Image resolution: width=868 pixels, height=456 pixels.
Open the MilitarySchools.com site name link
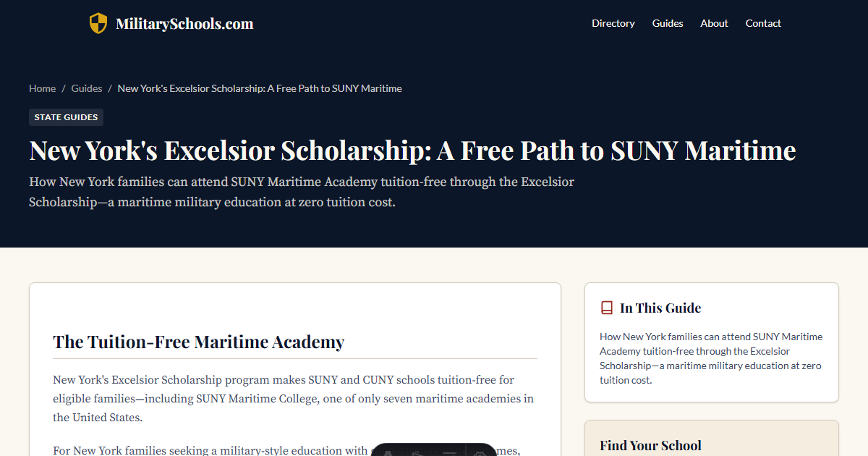click(x=184, y=23)
